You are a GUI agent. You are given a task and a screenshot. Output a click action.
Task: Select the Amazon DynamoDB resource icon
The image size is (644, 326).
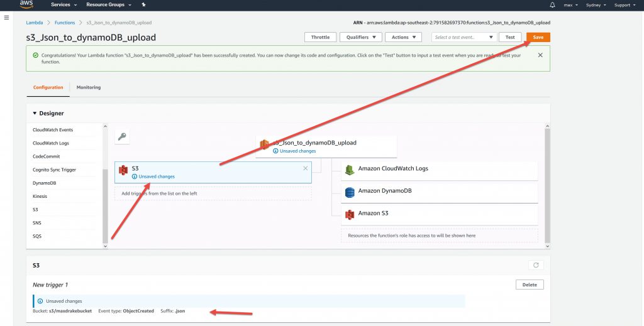350,191
